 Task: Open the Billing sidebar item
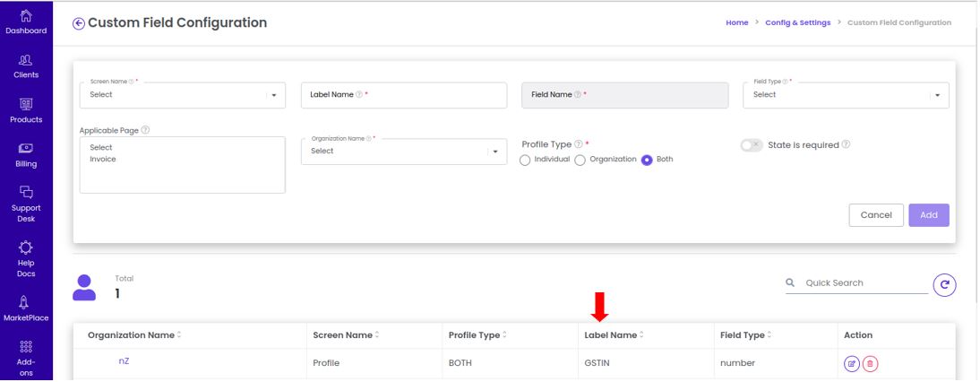point(26,156)
